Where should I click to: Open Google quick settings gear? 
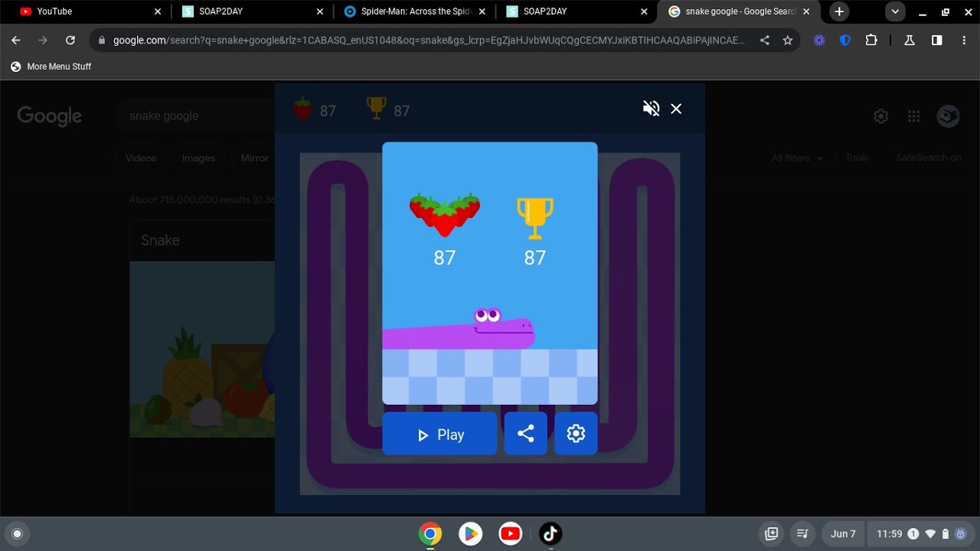tap(881, 116)
